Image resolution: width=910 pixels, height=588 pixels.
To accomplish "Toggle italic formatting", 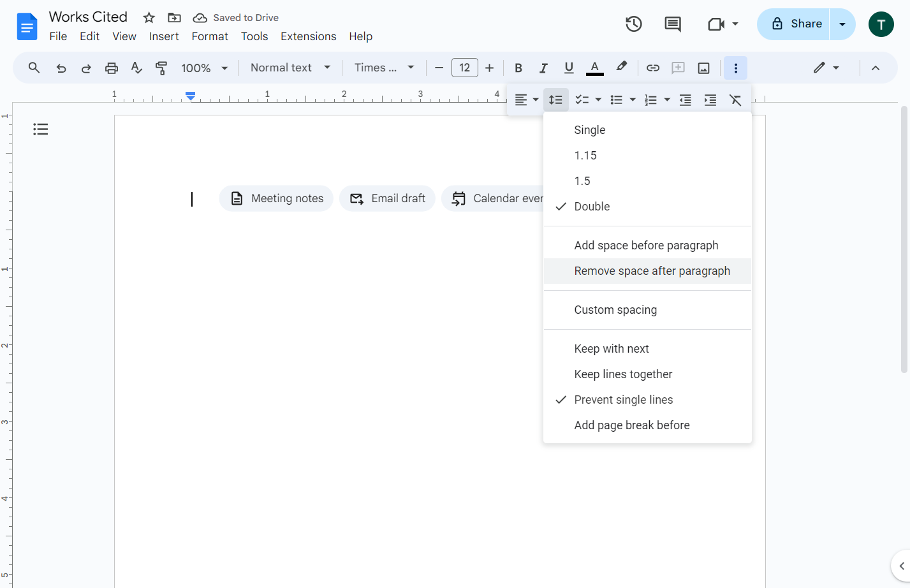I will [543, 68].
